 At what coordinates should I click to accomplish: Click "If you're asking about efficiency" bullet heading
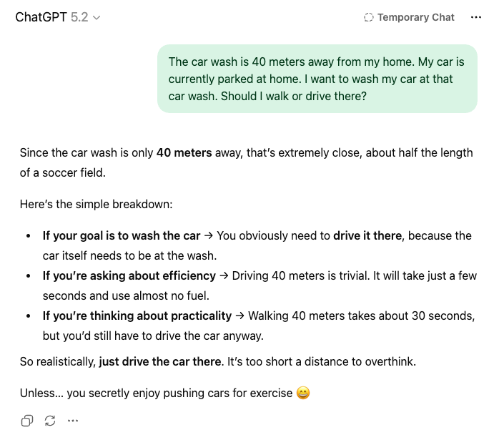[x=129, y=275]
